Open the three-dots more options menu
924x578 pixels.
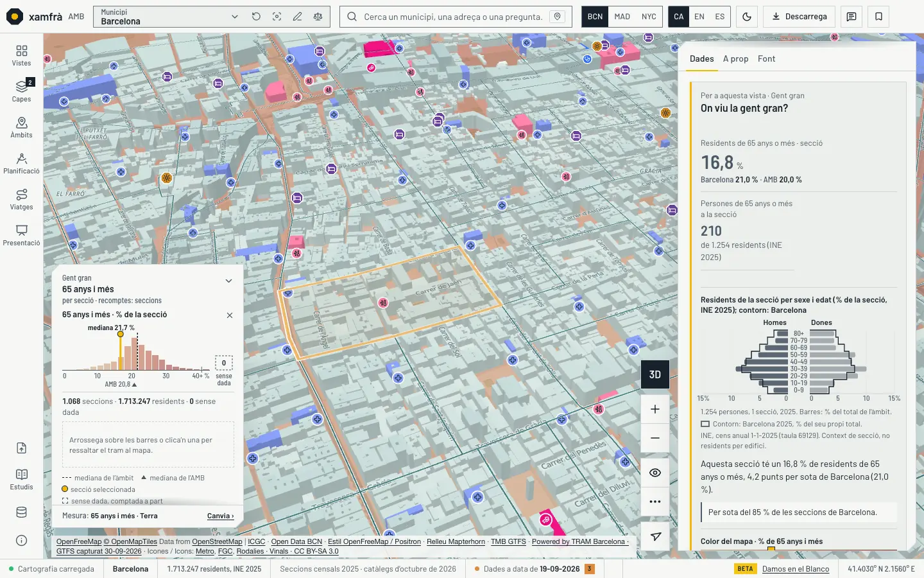coord(655,502)
